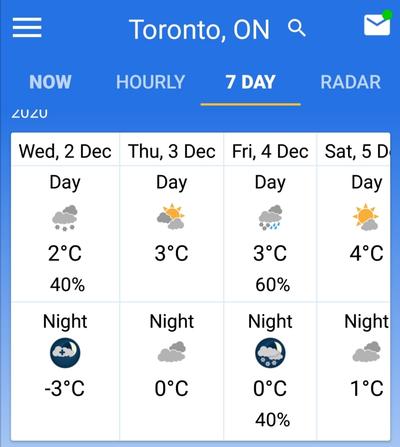Switch to the NOW tab
This screenshot has height=447, width=400.
tap(50, 82)
